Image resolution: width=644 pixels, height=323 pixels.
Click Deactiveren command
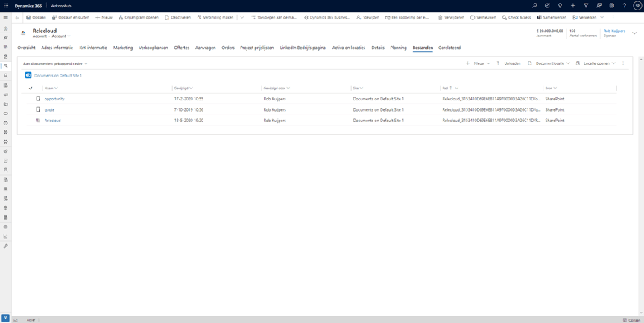pyautogui.click(x=178, y=18)
